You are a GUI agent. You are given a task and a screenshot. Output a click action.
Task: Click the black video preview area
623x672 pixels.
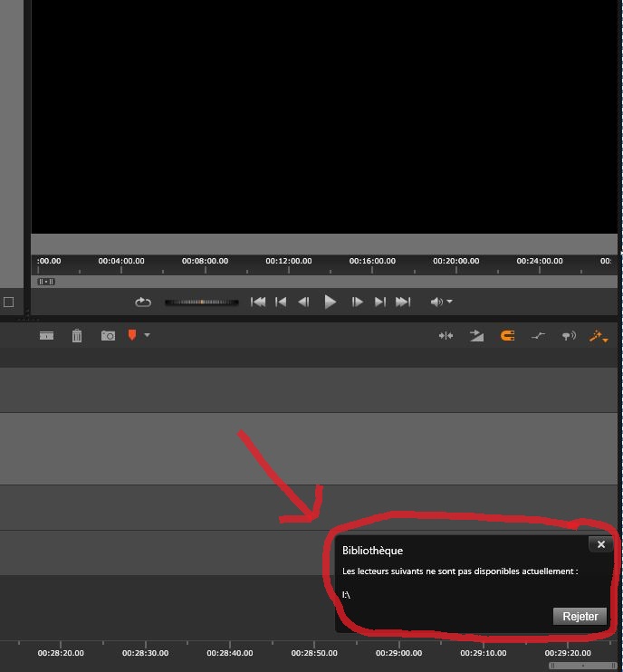pos(324,117)
